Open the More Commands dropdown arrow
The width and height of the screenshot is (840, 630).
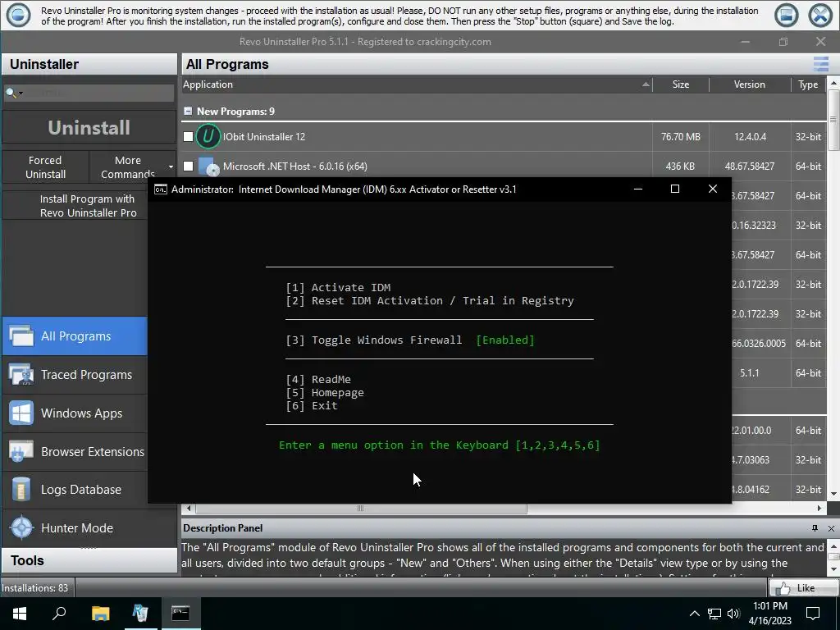[171, 167]
